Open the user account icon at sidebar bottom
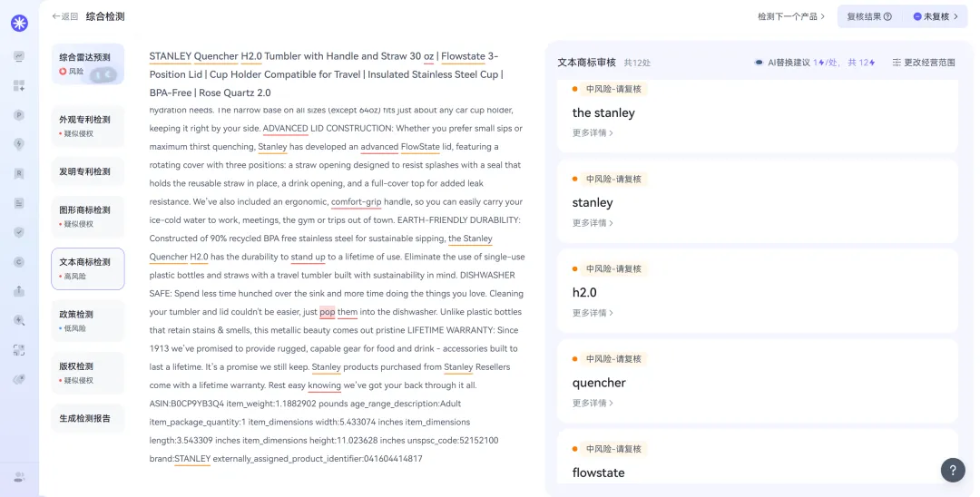The width and height of the screenshot is (980, 497). click(19, 477)
